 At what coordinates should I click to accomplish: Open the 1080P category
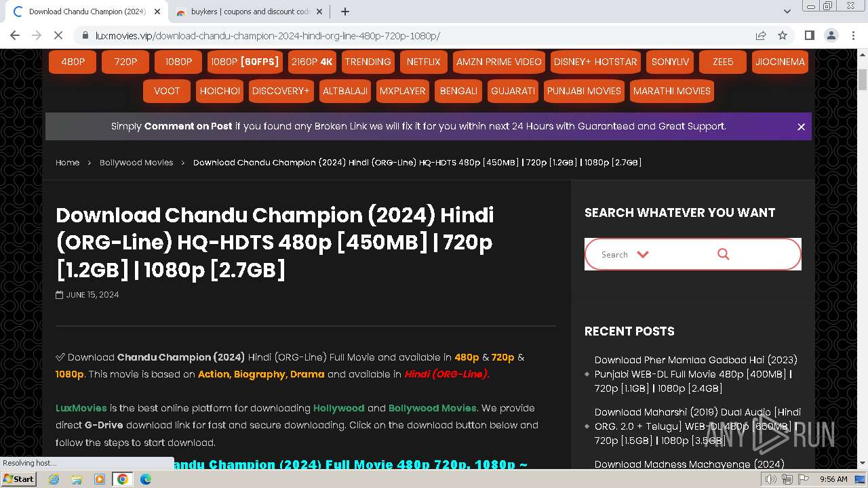178,62
